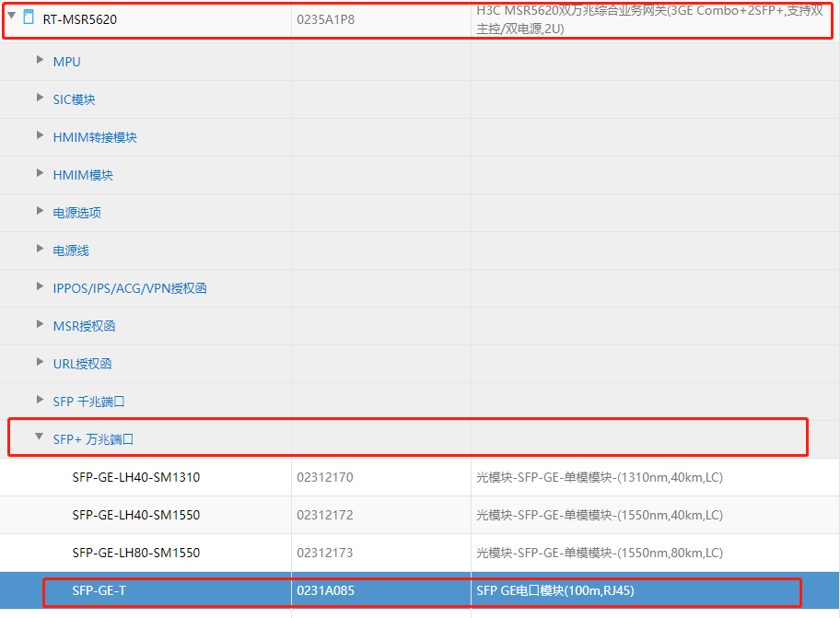Viewport: 840px width, 618px height.
Task: Click description with 1550nm,40km,LC
Action: point(600,515)
